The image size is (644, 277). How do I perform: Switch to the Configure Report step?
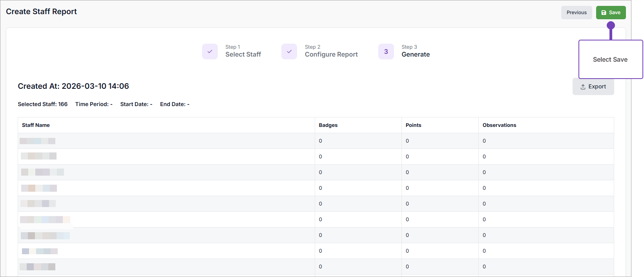pyautogui.click(x=331, y=55)
